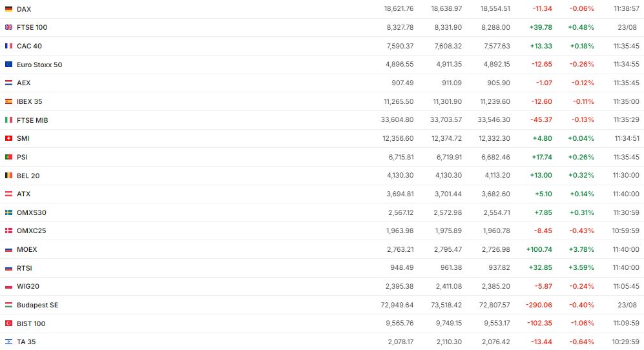The height and width of the screenshot is (350, 644).
Task: Open the OMXC25 index link
Action: (x=31, y=231)
